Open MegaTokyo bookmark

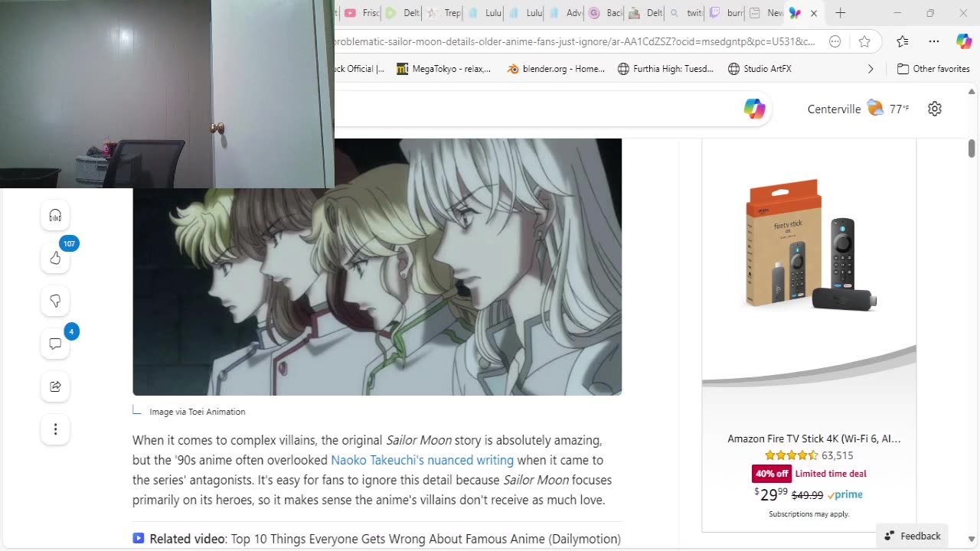pos(444,69)
